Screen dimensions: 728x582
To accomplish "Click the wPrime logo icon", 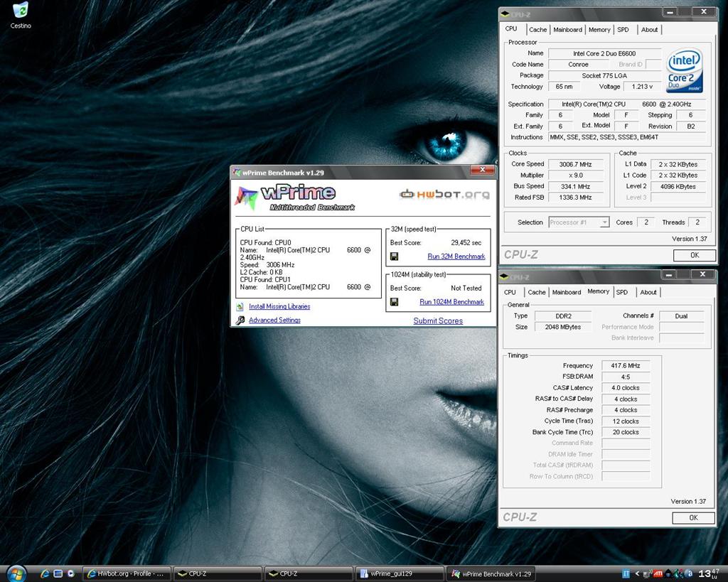I will pyautogui.click(x=246, y=198).
